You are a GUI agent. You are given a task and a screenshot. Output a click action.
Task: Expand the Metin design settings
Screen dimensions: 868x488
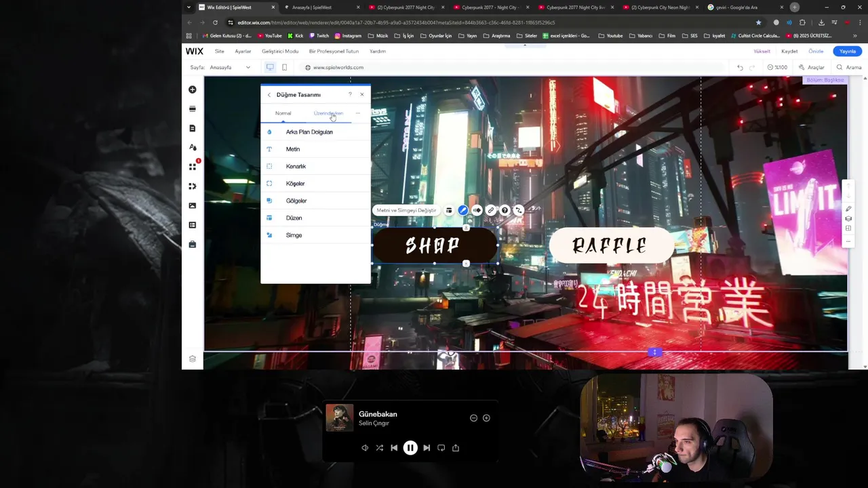click(316, 149)
